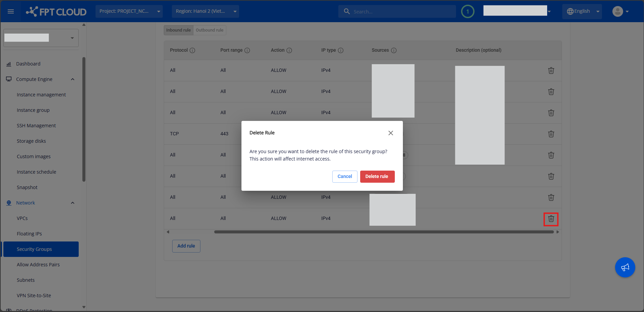Click the Add rule button
The height and width of the screenshot is (312, 644).
pyautogui.click(x=186, y=246)
